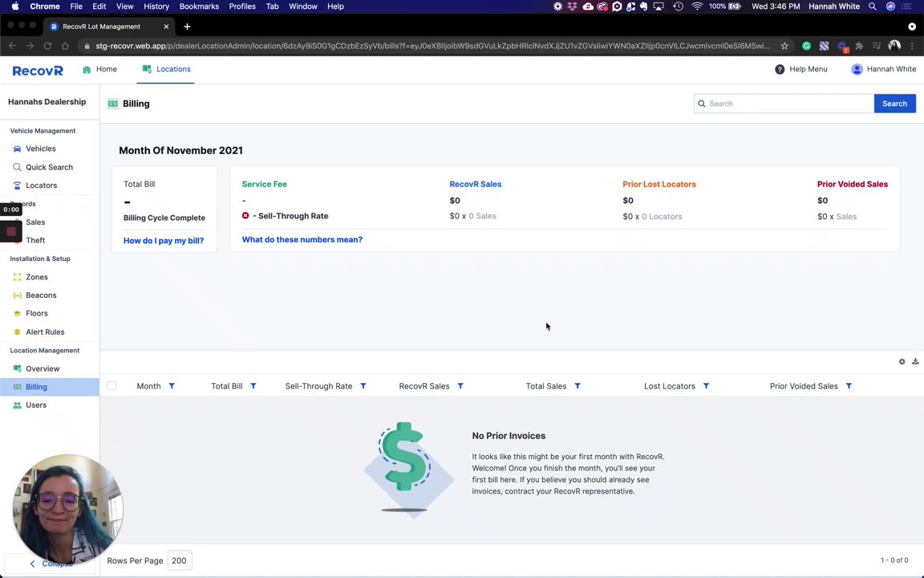Screen dimensions: 924x578
Task: Click the Sell-Through Rate column header text
Action: (318, 385)
